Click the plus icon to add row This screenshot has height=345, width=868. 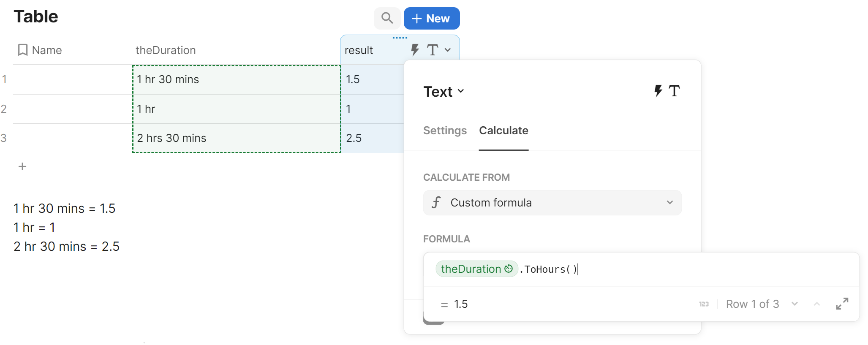[x=22, y=166]
